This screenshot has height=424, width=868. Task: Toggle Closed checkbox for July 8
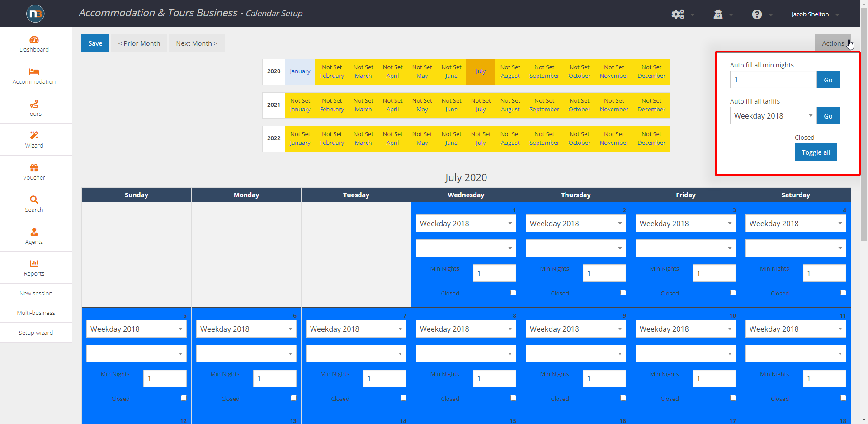click(513, 398)
